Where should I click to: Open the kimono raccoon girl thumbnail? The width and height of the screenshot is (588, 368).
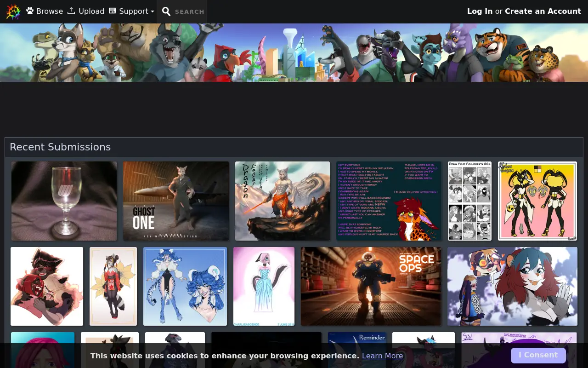(113, 286)
